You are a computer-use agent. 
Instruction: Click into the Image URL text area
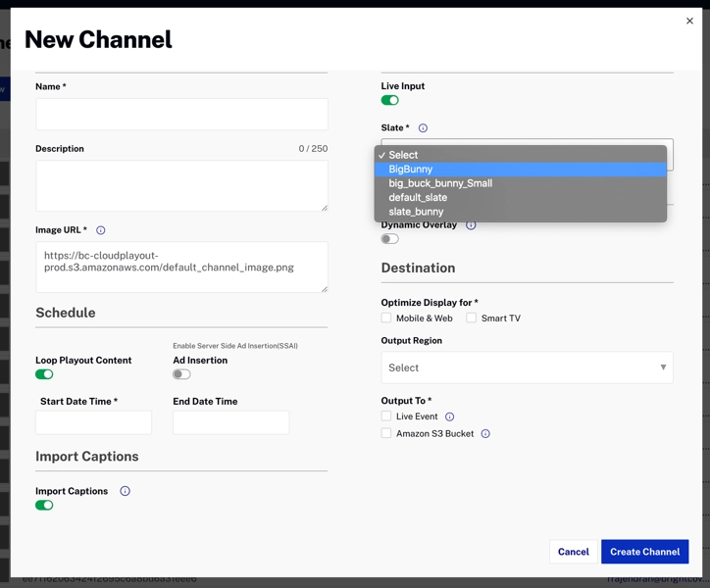click(181, 268)
